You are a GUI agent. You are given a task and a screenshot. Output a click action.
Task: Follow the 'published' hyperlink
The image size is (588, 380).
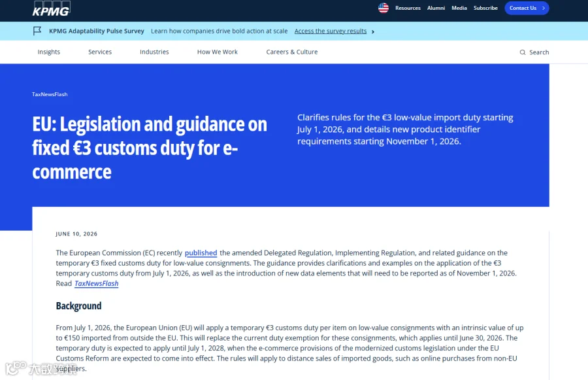201,252
